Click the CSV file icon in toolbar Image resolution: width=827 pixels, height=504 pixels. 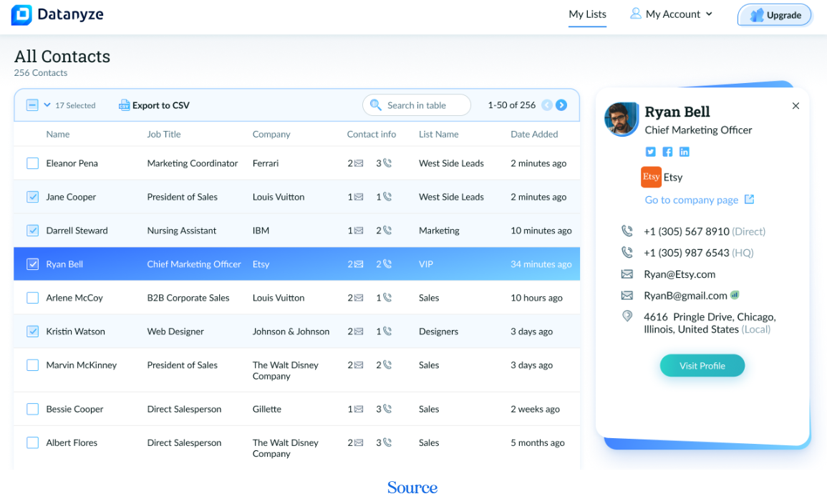(124, 105)
